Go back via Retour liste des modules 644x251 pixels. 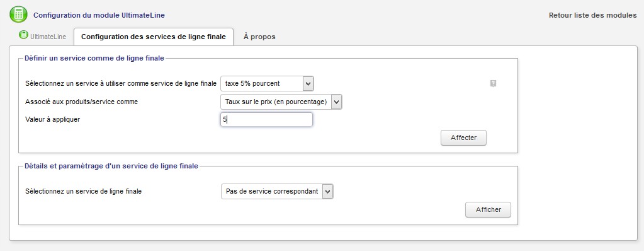point(592,15)
